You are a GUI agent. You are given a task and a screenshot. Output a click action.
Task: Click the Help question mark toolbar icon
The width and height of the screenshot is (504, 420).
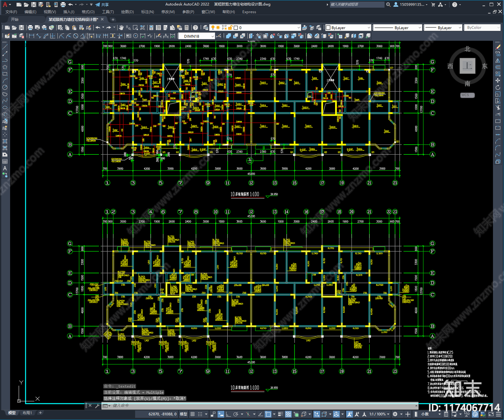pos(196,28)
